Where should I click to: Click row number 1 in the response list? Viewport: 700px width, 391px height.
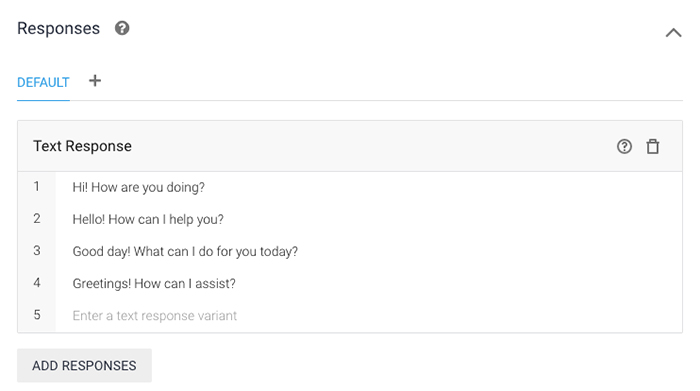(x=37, y=186)
